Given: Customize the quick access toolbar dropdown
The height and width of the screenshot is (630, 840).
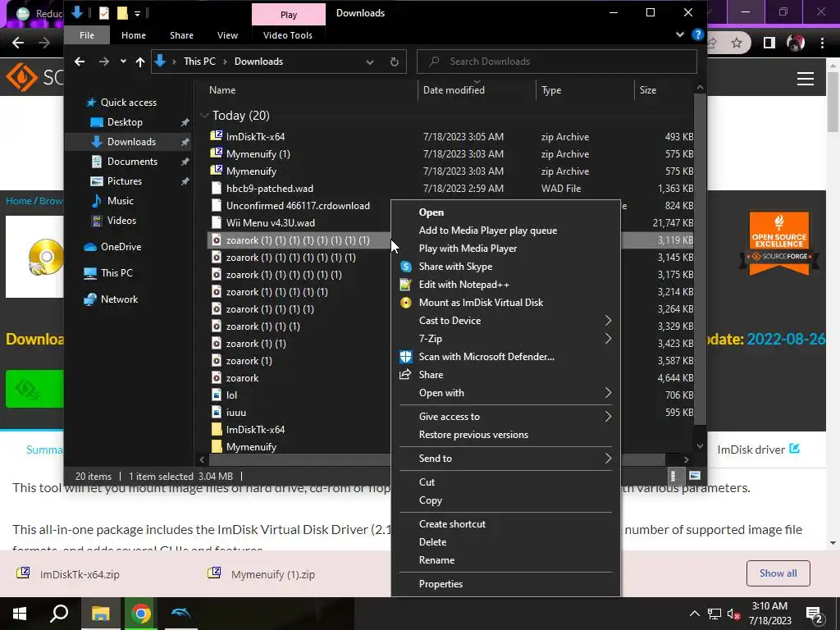Looking at the screenshot, I should pyautogui.click(x=137, y=13).
